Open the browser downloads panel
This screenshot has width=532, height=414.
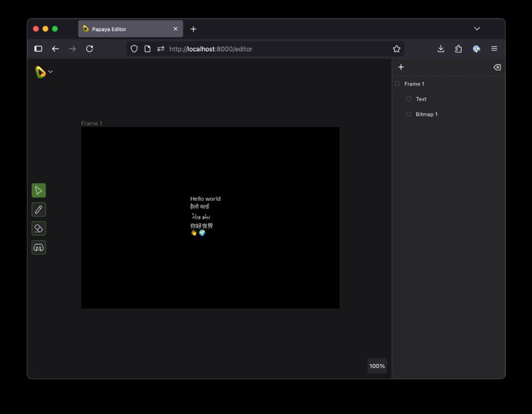tap(440, 49)
